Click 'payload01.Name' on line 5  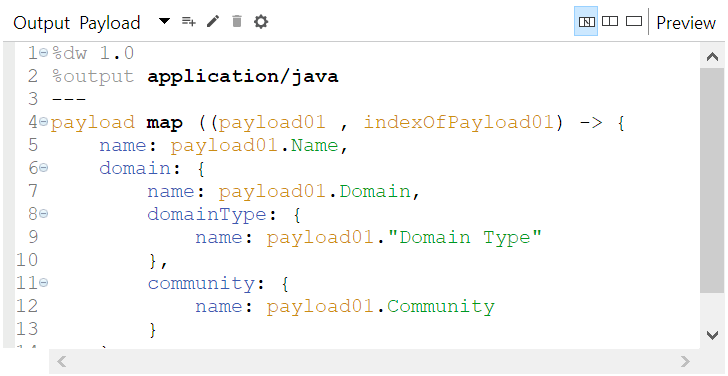tap(255, 146)
